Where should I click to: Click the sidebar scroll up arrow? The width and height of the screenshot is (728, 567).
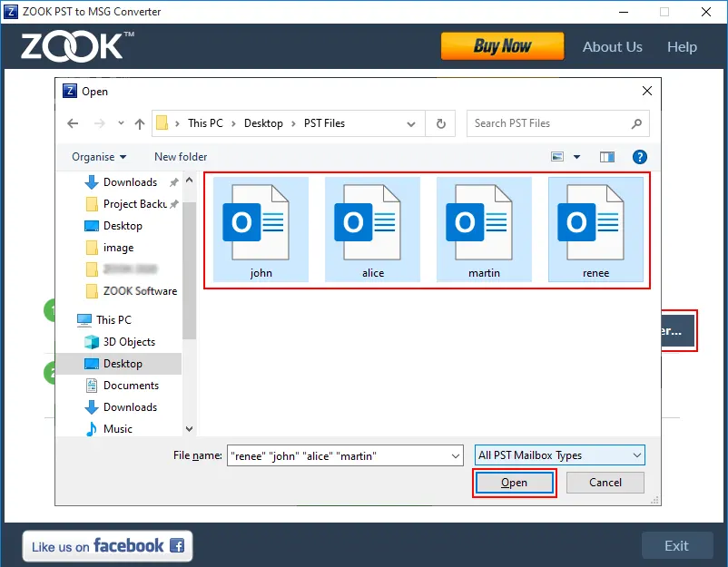(189, 181)
